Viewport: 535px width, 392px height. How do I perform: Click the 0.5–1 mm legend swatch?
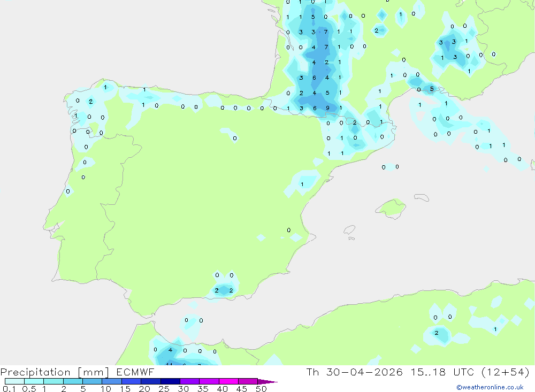tap(34, 381)
